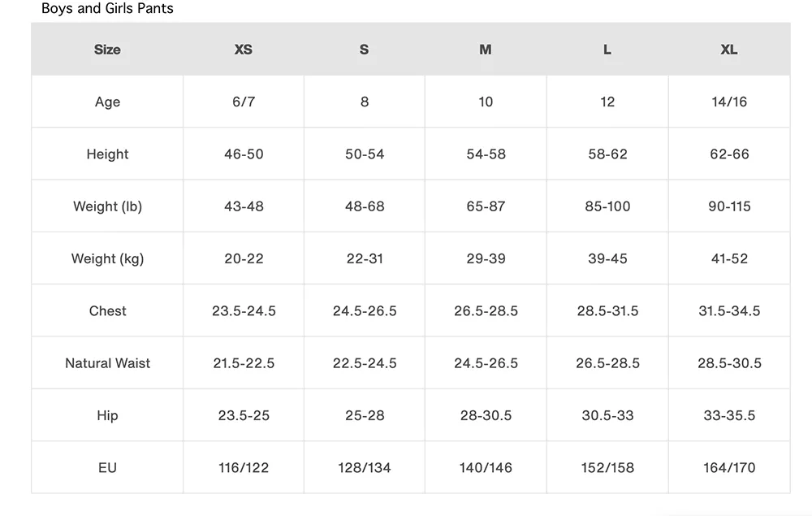Select the Chest row label
The image size is (812, 516).
pyautogui.click(x=107, y=311)
